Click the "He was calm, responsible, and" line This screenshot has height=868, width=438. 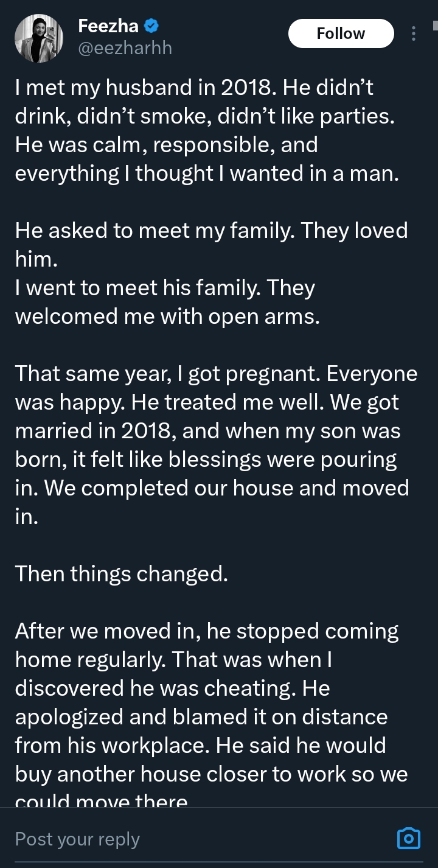166,145
